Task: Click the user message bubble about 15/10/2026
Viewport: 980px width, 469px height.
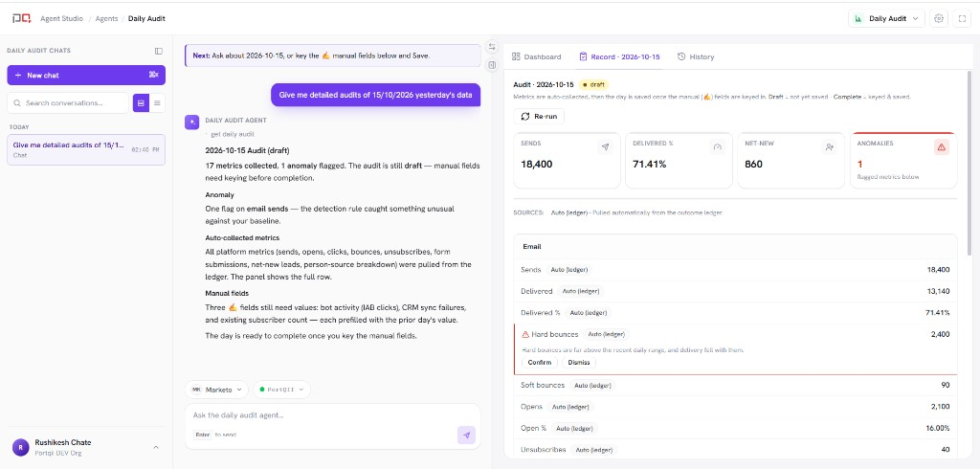Action: tap(375, 95)
